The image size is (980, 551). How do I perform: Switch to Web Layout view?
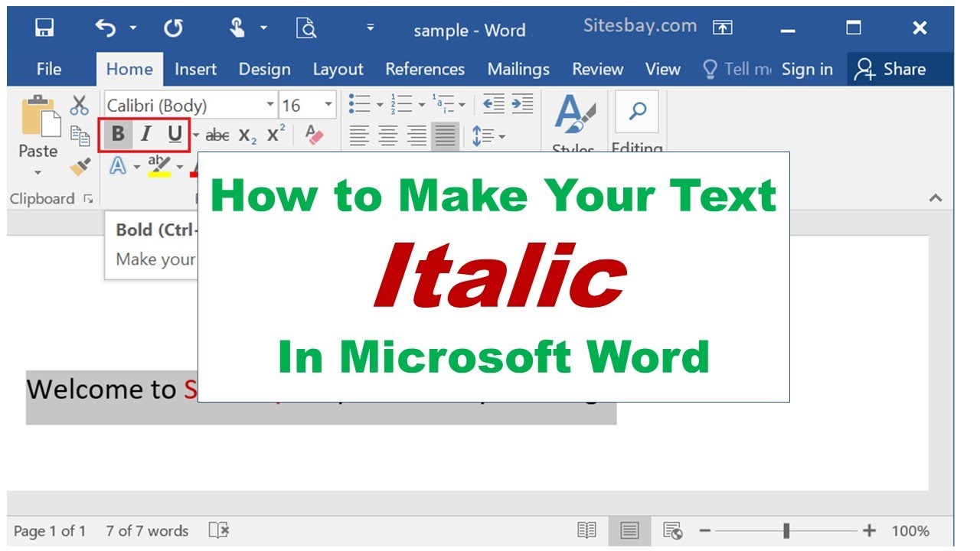(x=673, y=530)
